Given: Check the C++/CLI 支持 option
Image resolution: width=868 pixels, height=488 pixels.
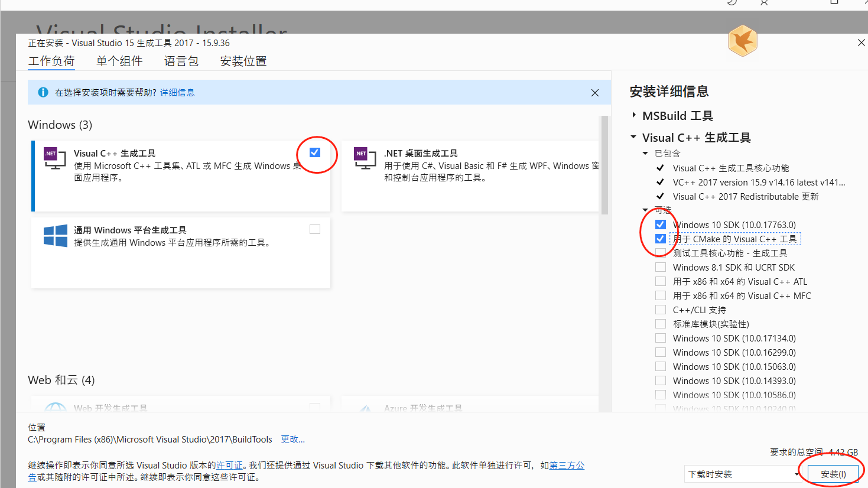Looking at the screenshot, I should click(660, 309).
